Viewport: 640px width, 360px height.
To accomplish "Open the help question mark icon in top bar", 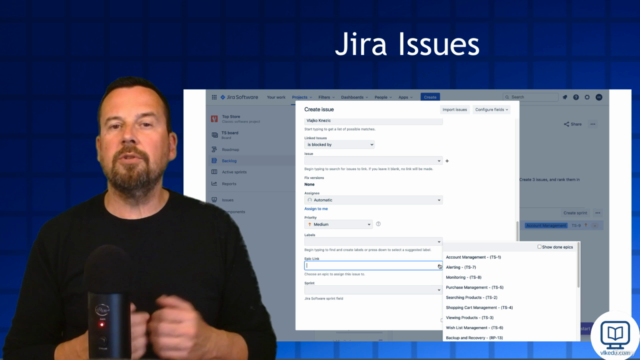I will (x=576, y=97).
